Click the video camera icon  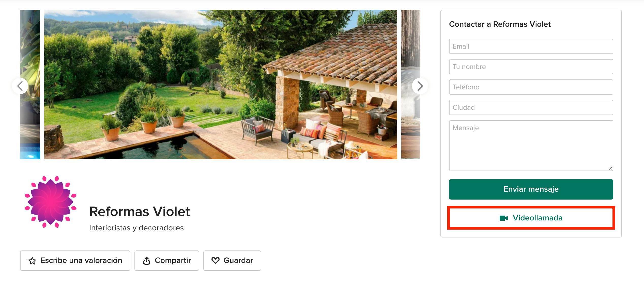point(503,218)
